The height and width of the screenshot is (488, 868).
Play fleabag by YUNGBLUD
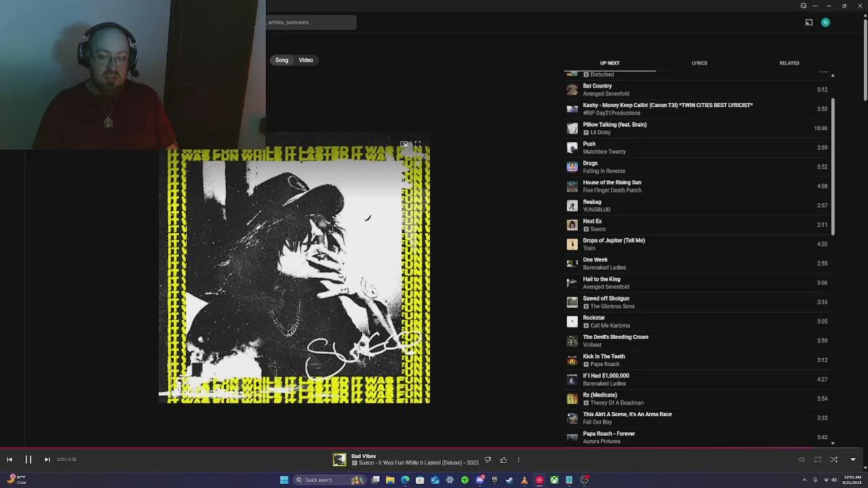(x=698, y=205)
